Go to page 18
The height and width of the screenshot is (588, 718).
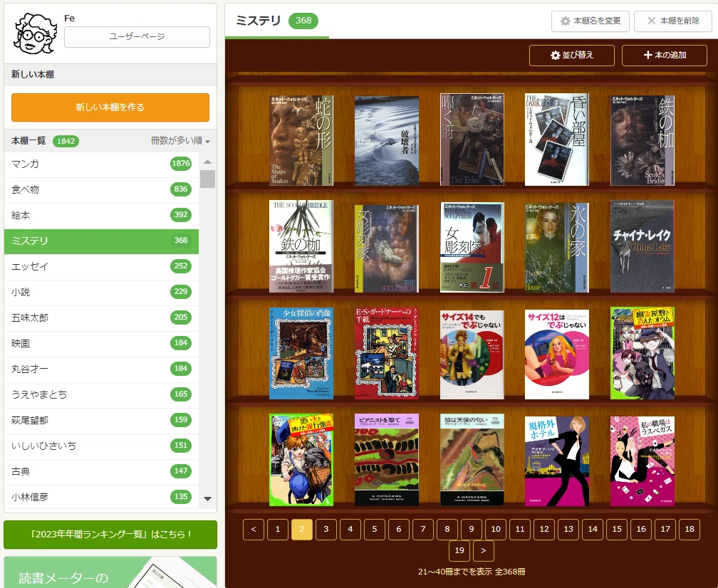pos(690,530)
